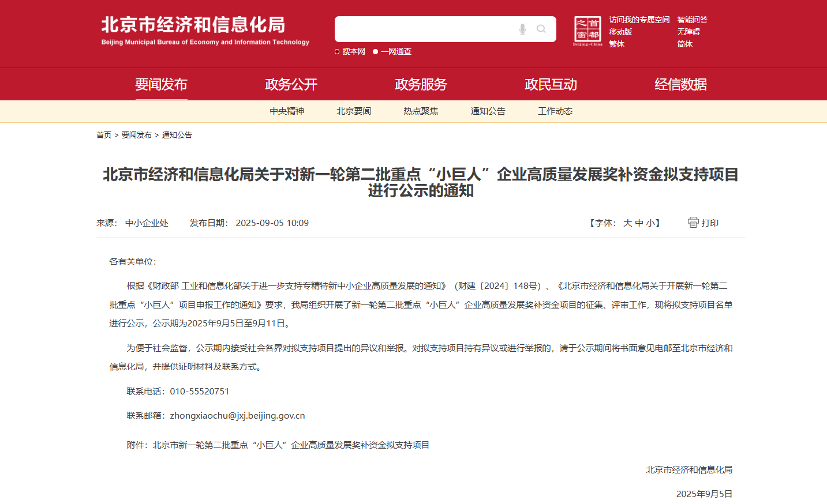Open the 政务公开 main menu
Screen dimensions: 827x504
tap(291, 84)
